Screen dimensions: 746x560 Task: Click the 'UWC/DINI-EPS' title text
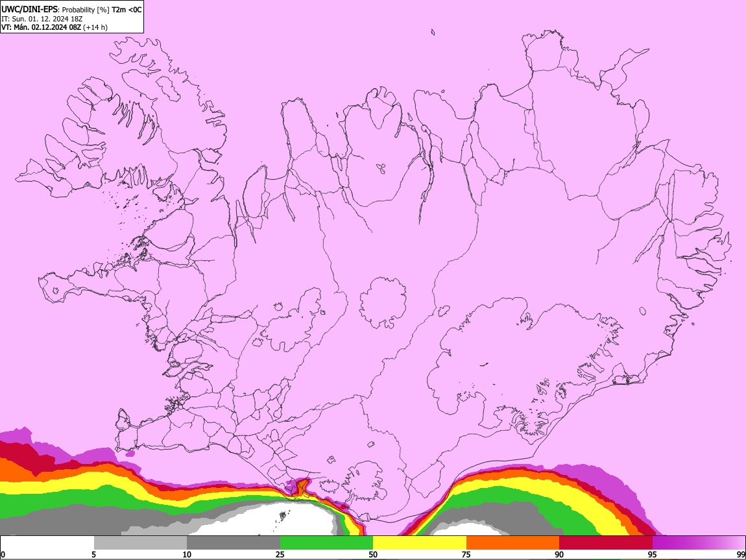coord(29,10)
